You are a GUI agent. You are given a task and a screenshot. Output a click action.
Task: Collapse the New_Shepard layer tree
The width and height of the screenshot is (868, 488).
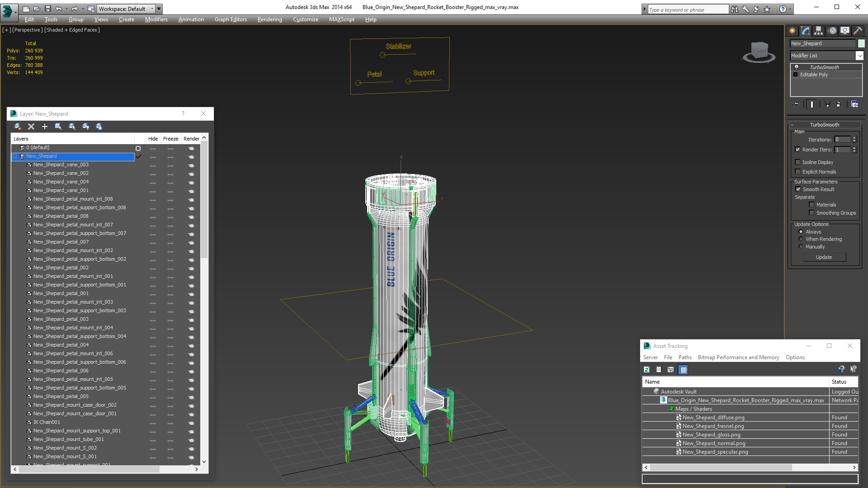click(15, 156)
